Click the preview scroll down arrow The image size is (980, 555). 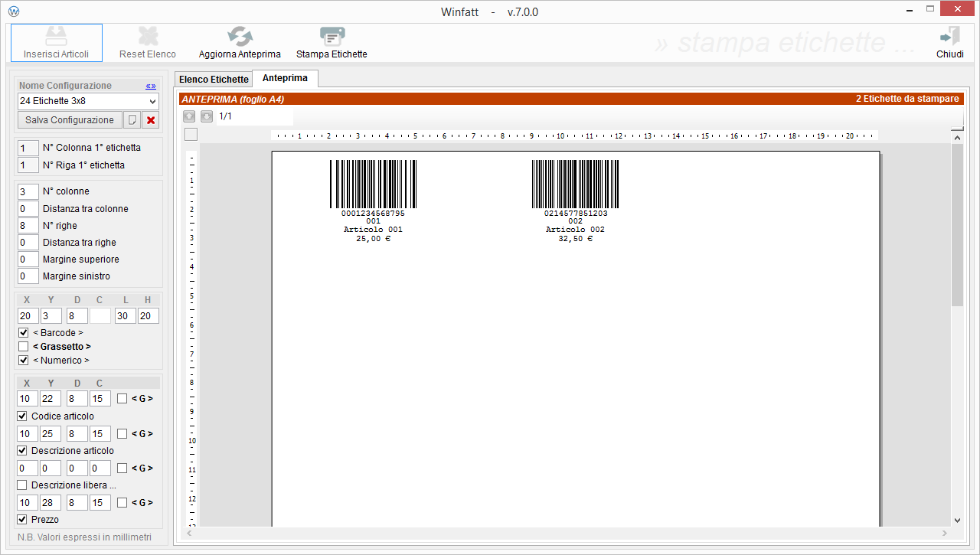(957, 520)
